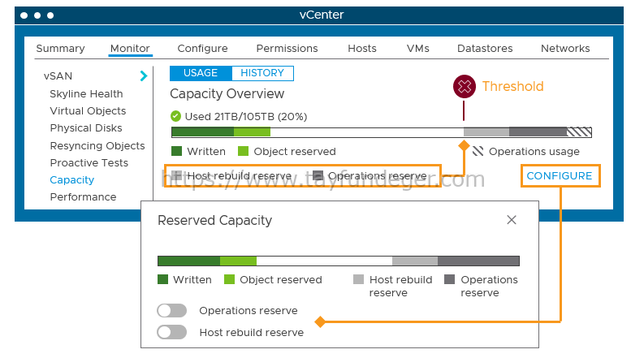Switch to the Monitor tab

pyautogui.click(x=130, y=49)
